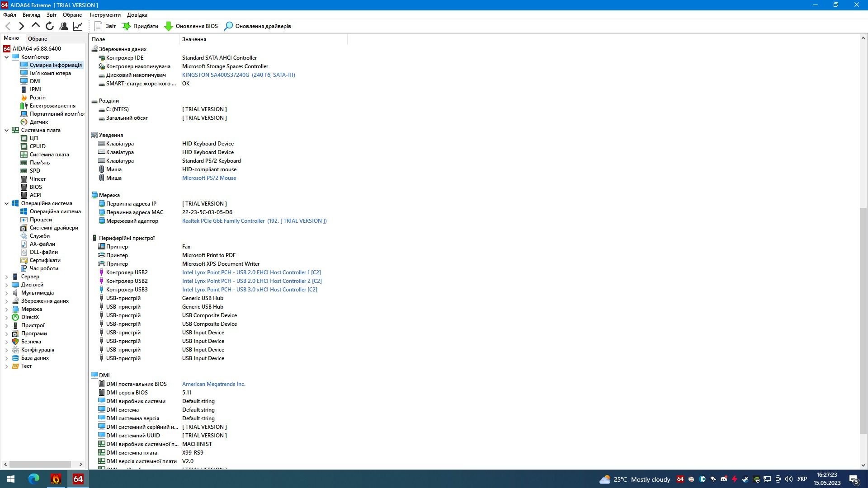Select Служби in the tree

tap(40, 236)
